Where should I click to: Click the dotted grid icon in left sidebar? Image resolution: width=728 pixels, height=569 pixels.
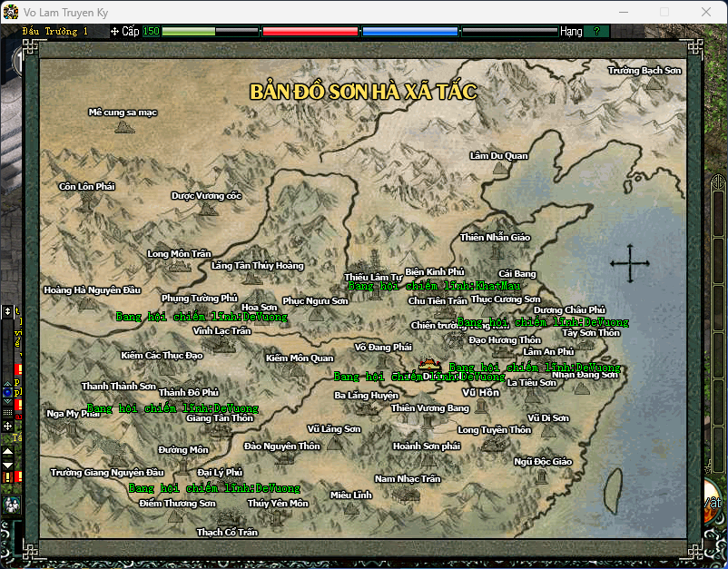[x=7, y=413]
